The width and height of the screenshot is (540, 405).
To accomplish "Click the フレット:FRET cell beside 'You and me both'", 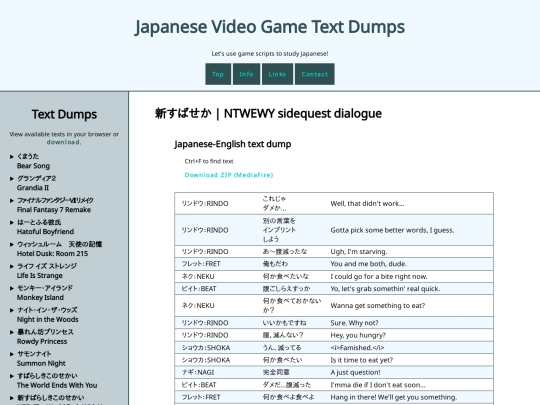I will 201,264.
